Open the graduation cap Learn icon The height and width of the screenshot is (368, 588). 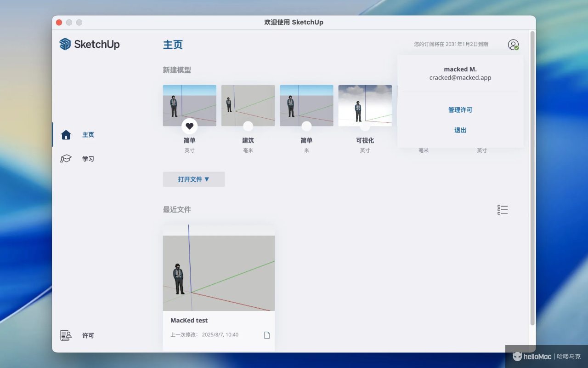[66, 159]
